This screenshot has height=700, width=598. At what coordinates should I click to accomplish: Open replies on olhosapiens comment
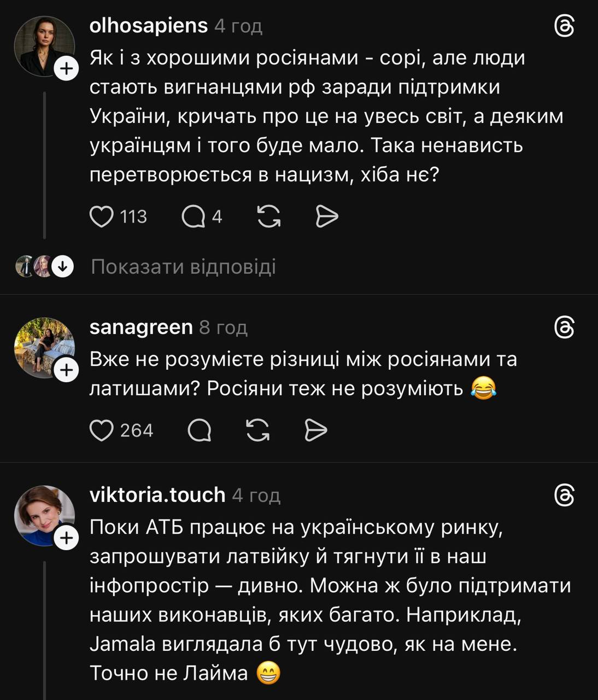point(193,217)
